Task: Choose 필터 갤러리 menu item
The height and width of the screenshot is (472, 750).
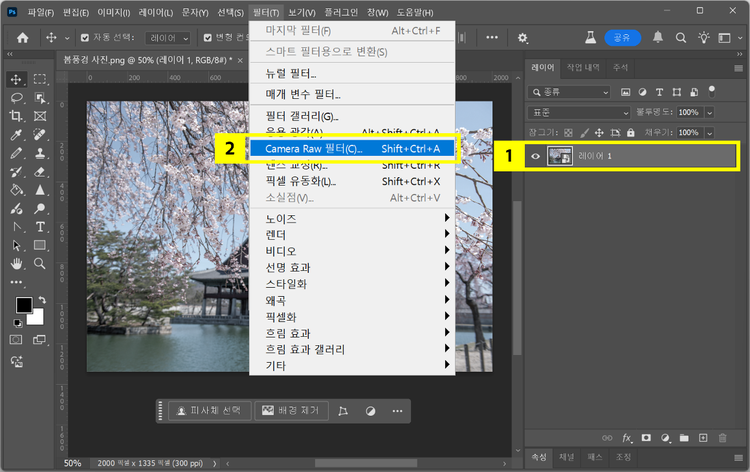Action: click(352, 116)
